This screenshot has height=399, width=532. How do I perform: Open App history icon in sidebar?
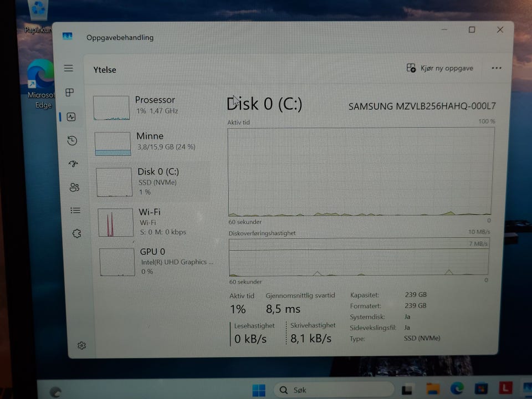coord(72,140)
